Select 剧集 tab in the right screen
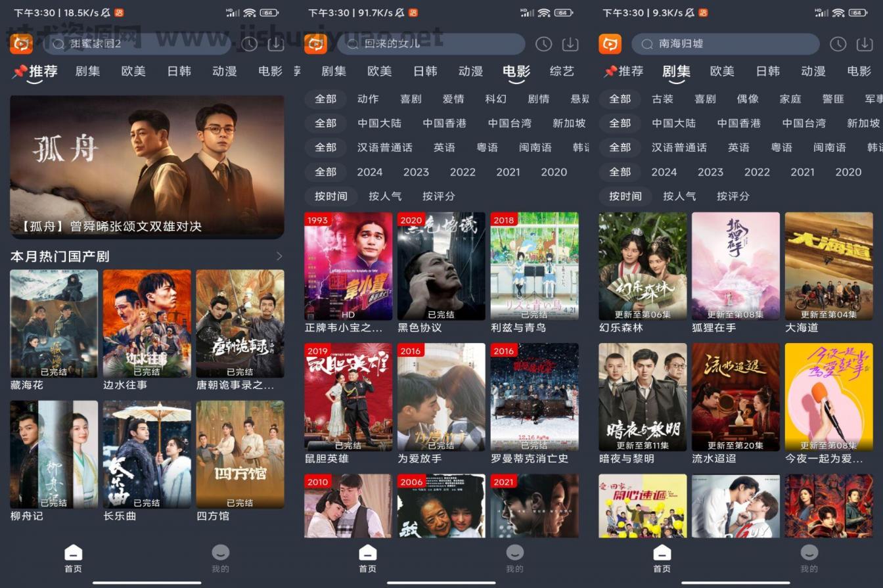Screen dimensions: 883x588 (676, 71)
